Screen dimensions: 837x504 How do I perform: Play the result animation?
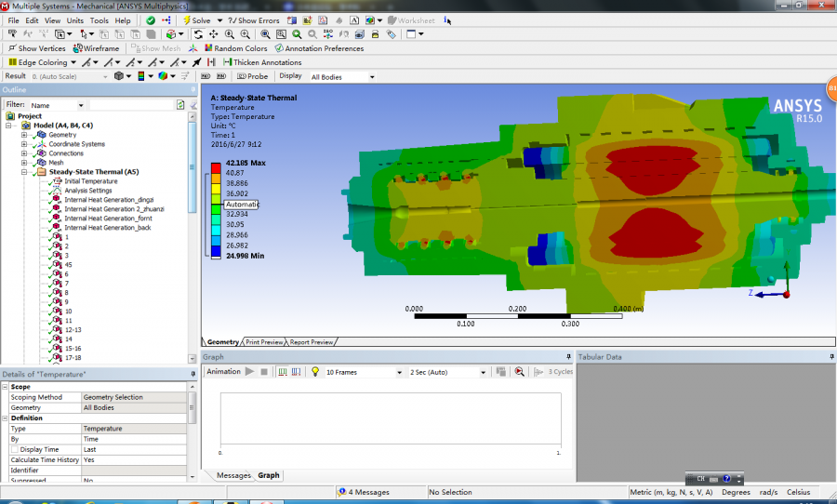tap(249, 372)
